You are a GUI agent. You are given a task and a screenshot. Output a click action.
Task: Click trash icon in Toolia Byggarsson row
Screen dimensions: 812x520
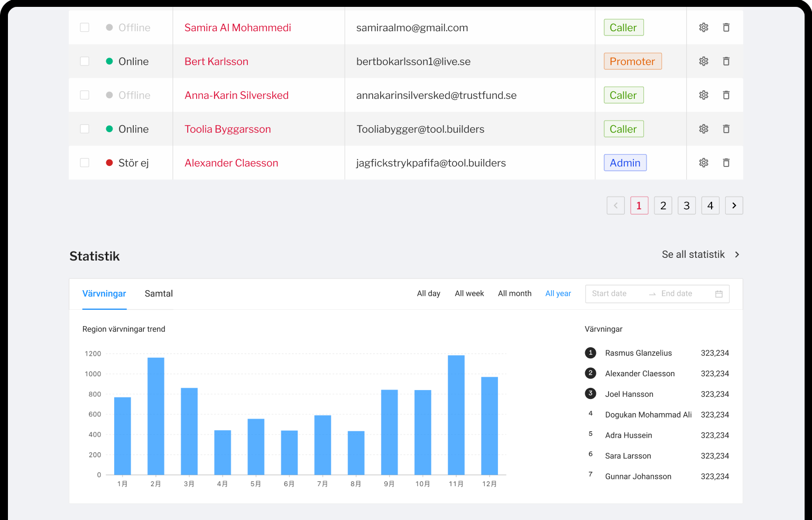[x=726, y=129]
